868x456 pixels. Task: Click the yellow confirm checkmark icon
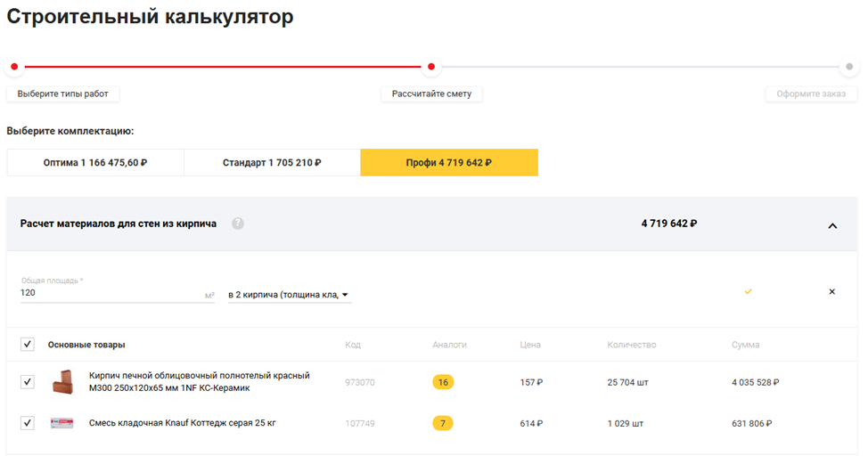(x=748, y=291)
